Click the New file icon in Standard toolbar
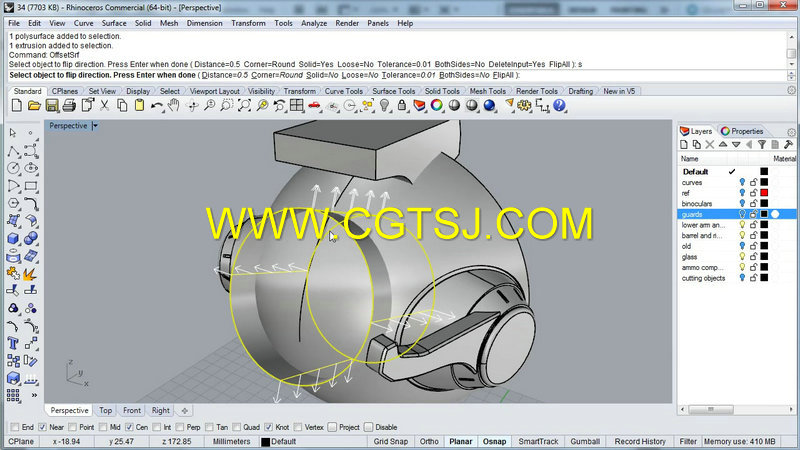The width and height of the screenshot is (800, 450). click(x=16, y=106)
